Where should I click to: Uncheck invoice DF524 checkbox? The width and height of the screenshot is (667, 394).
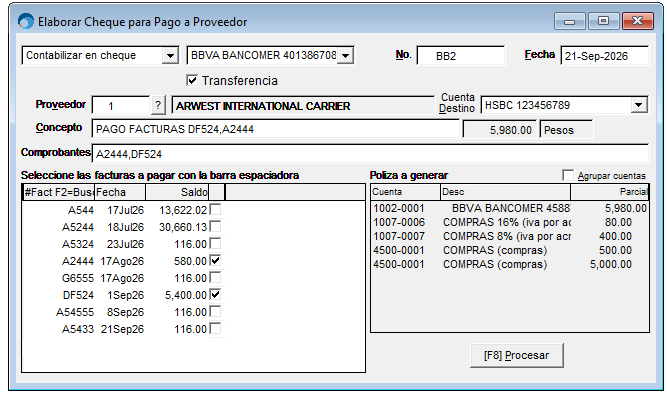tap(216, 294)
